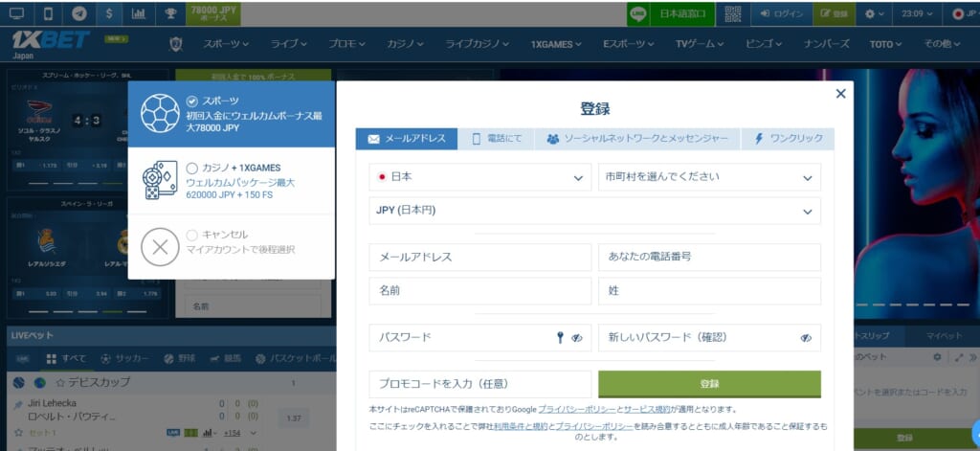The height and width of the screenshot is (451, 980).
Task: Open the JPY (日本円) currency dropdown
Action: [595, 211]
